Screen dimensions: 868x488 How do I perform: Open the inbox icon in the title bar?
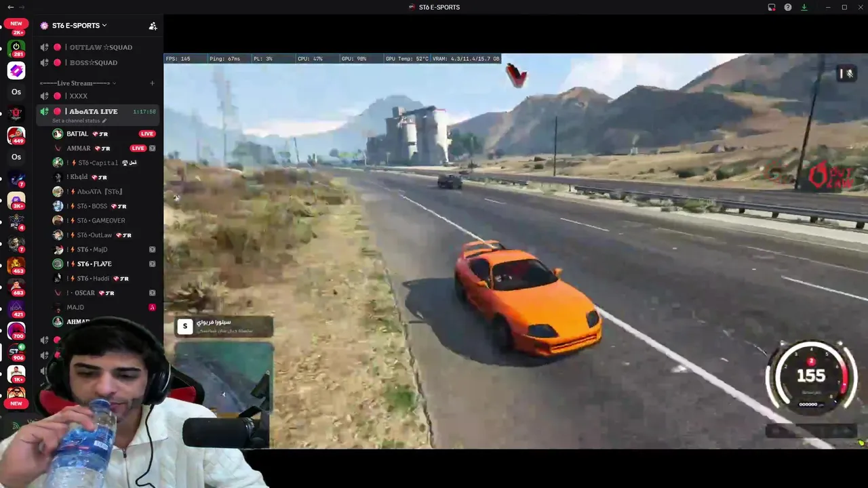click(x=772, y=7)
